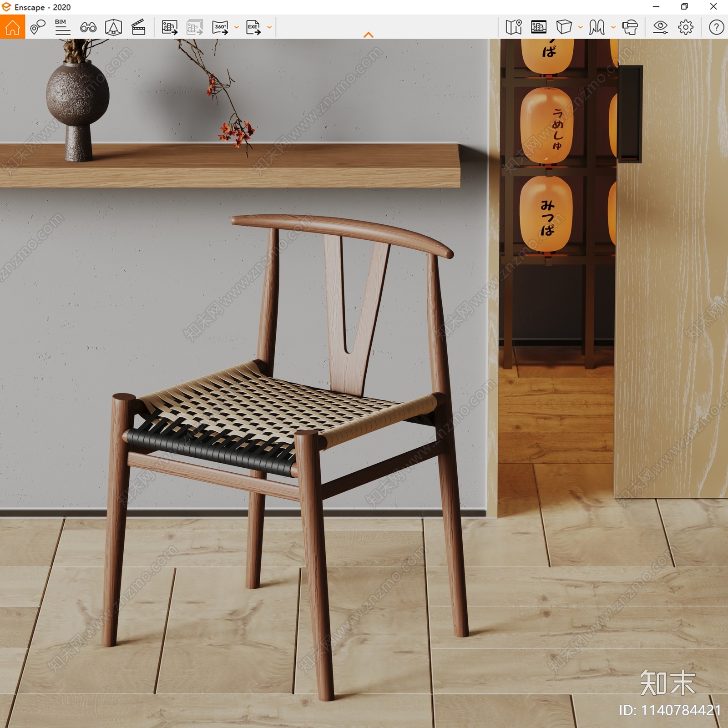Toggle the Fly/Walk mode wings icon

[597, 27]
